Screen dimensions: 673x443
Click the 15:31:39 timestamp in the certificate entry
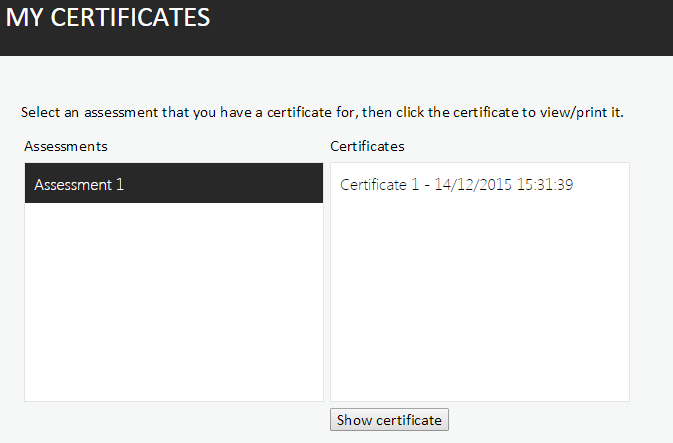tap(545, 185)
